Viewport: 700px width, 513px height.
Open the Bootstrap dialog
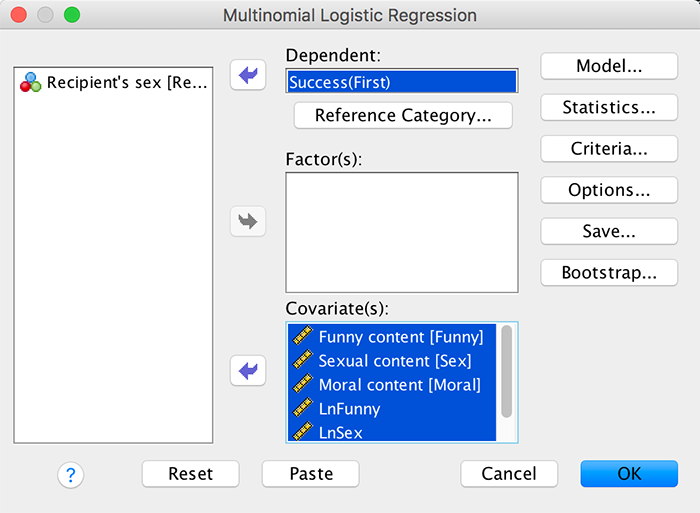tap(608, 272)
